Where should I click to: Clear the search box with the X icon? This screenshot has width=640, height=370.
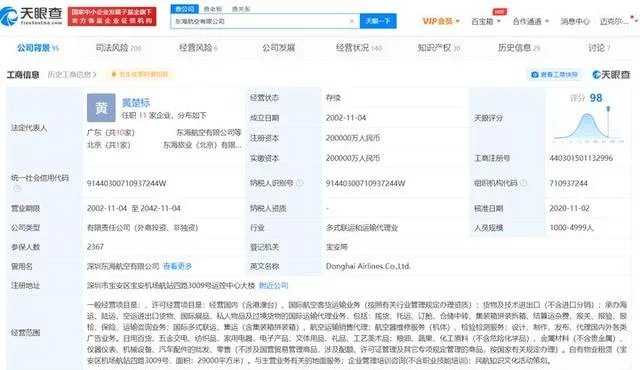point(352,21)
